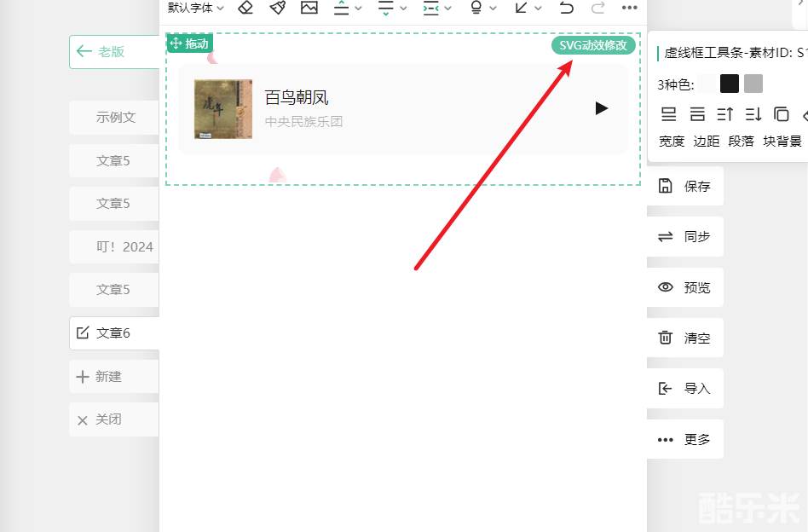This screenshot has height=532, width=808.
Task: Undo the last edit
Action: [x=567, y=8]
